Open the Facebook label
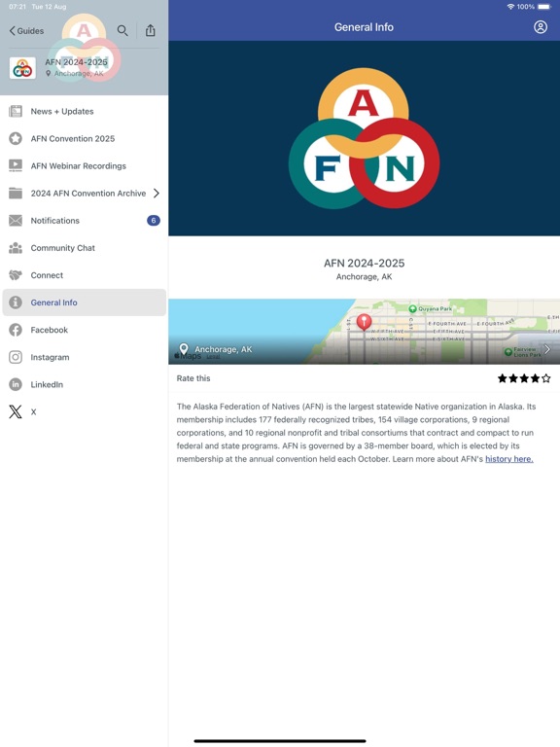Viewport: 560px width, 747px height. pyautogui.click(x=49, y=330)
